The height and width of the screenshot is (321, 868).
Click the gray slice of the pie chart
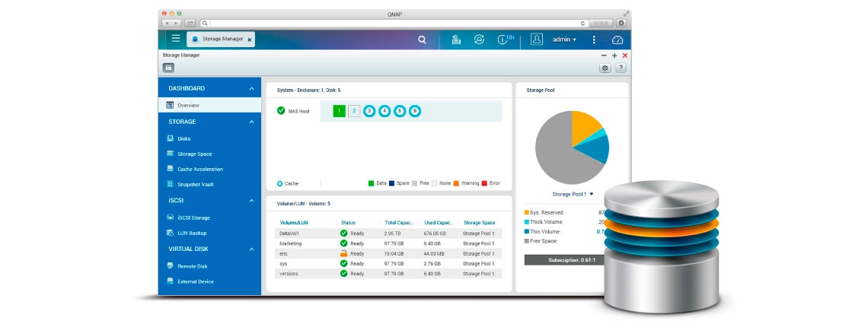click(554, 152)
